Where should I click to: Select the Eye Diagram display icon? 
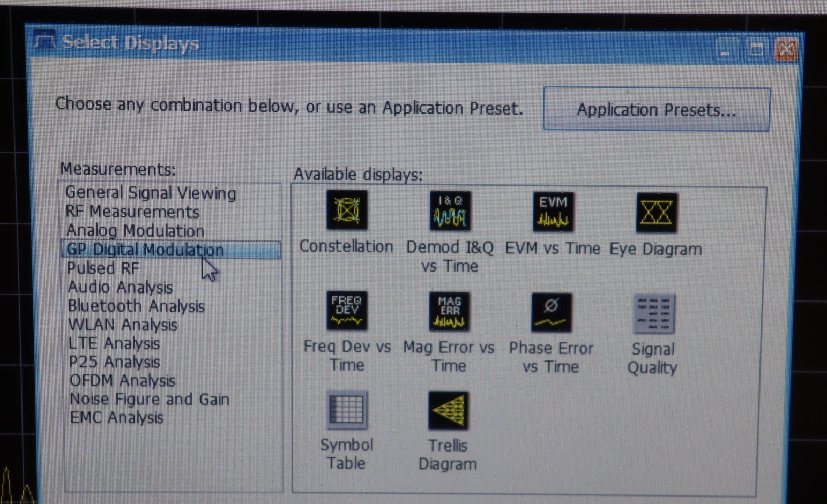tap(657, 213)
